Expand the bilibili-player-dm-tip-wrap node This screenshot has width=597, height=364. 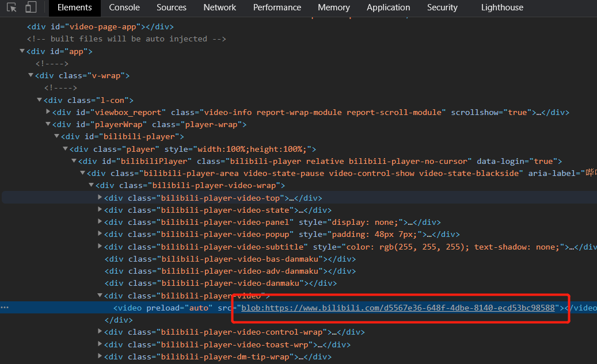100,357
